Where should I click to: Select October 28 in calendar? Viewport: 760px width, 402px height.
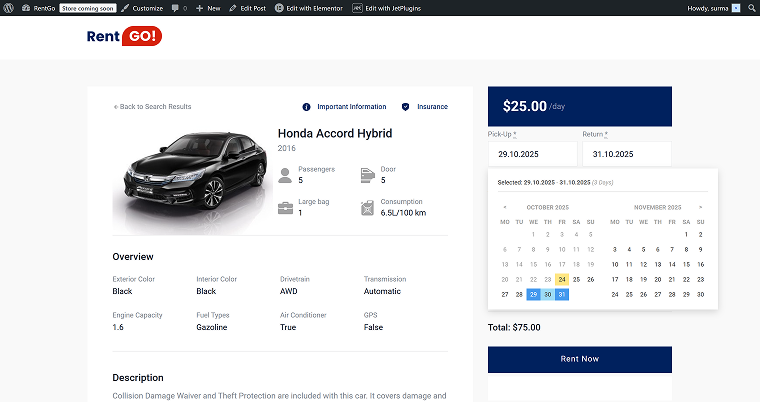point(519,294)
